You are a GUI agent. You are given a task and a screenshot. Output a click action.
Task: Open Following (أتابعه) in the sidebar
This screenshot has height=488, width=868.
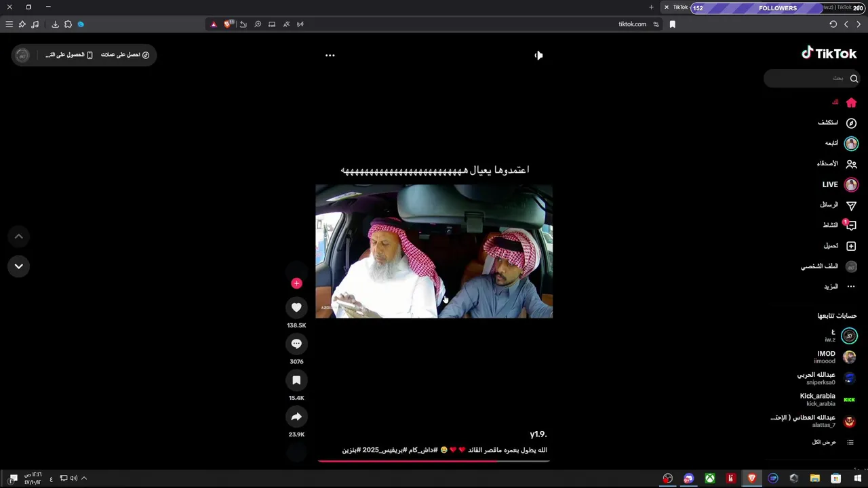tap(841, 143)
